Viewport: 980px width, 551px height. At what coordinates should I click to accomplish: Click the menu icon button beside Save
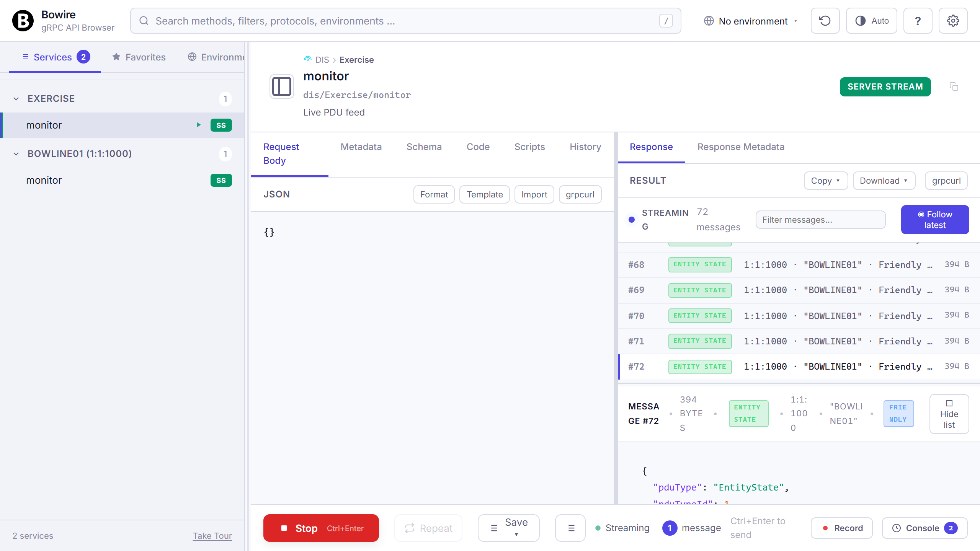pos(570,528)
